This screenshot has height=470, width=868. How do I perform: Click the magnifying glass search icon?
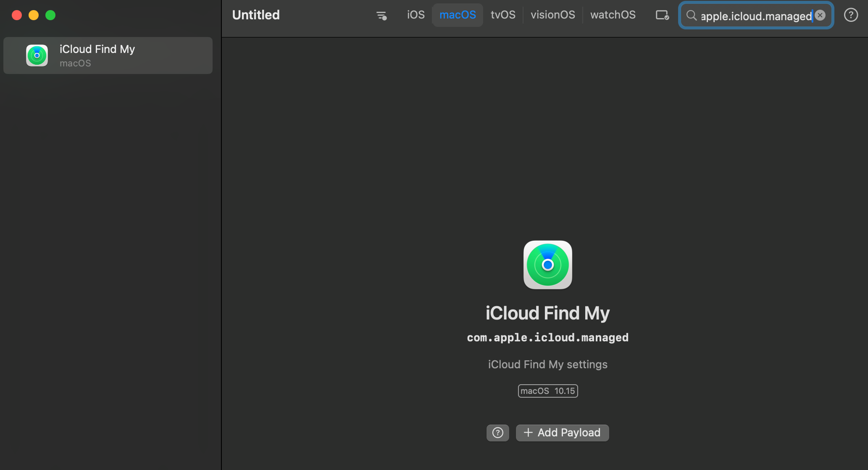pyautogui.click(x=691, y=16)
